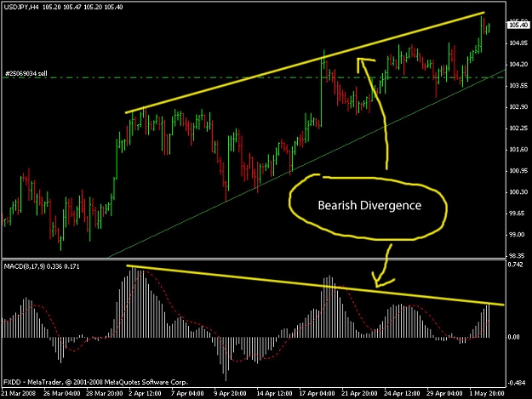
Task: Click the 101.60 price scale value
Action: point(518,150)
